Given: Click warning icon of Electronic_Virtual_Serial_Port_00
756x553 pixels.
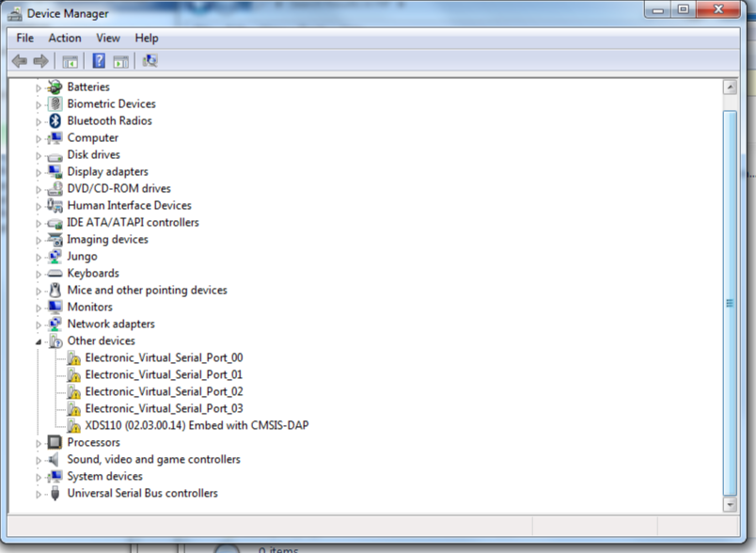Looking at the screenshot, I should pos(73,358).
